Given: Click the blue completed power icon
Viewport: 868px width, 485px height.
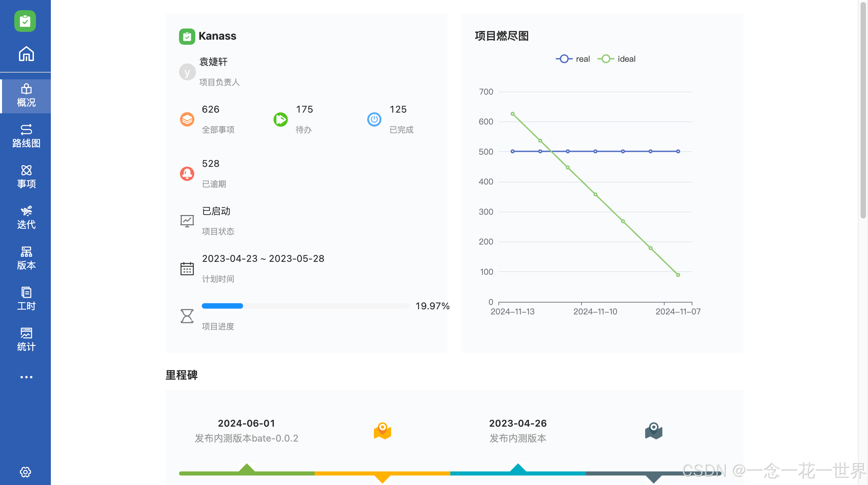Looking at the screenshot, I should point(374,119).
